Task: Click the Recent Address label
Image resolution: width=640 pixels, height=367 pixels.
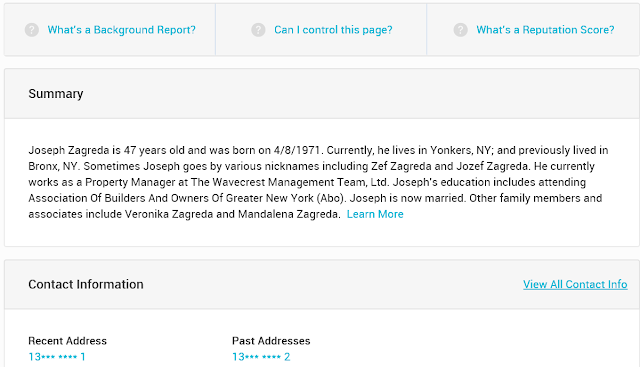Action: coord(67,341)
